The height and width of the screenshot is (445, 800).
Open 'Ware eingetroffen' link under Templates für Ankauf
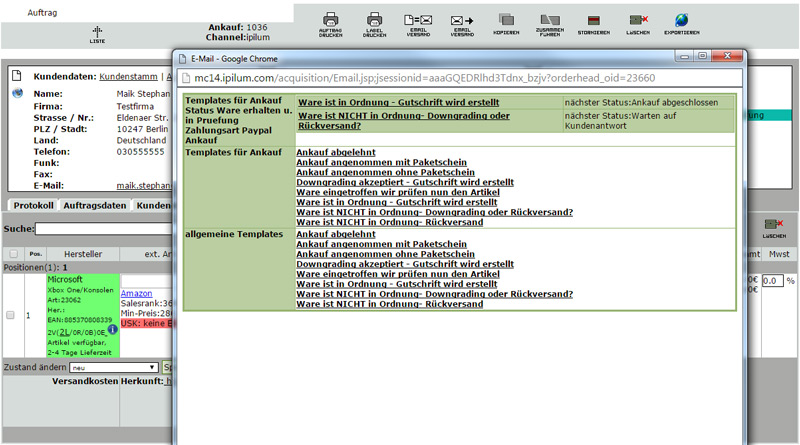click(398, 192)
